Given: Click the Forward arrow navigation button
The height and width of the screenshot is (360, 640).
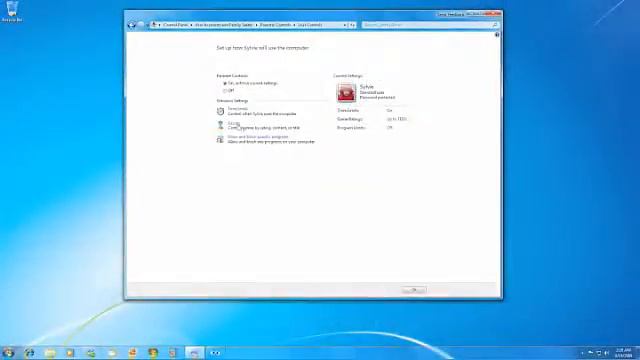Looking at the screenshot, I should click(x=141, y=25).
